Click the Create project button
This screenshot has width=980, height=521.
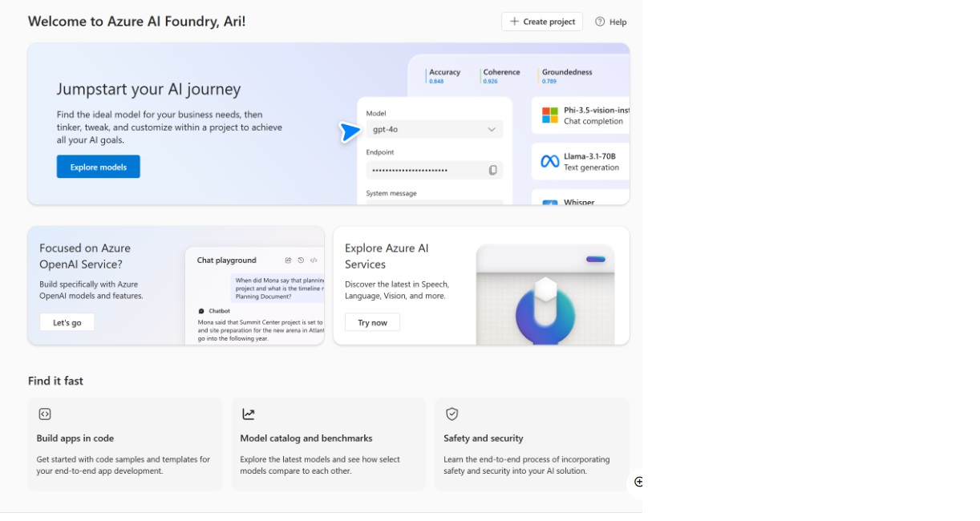542,22
